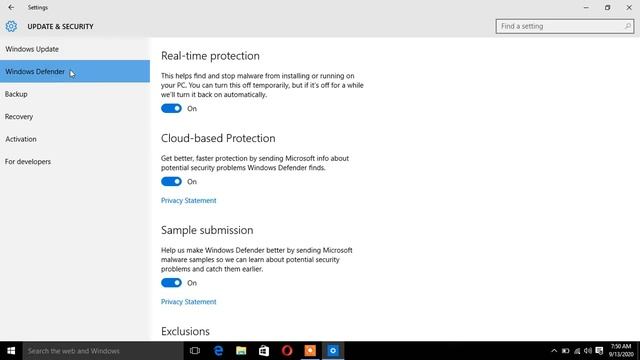640x360 pixels.
Task: Turn off Cloud-based Protection toggle
Action: 171,181
